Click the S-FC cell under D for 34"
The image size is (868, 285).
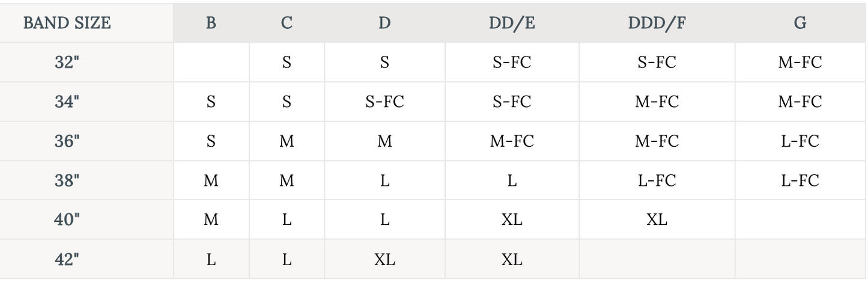coord(384,102)
